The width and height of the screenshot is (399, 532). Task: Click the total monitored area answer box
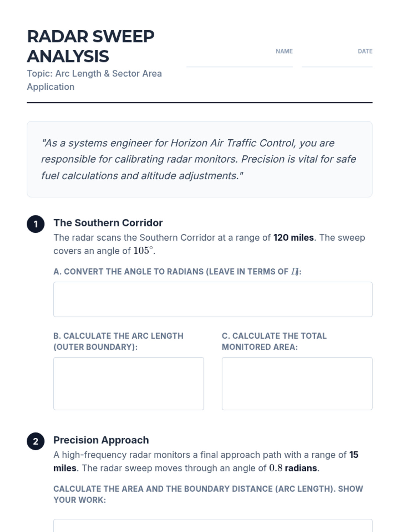coord(297,383)
